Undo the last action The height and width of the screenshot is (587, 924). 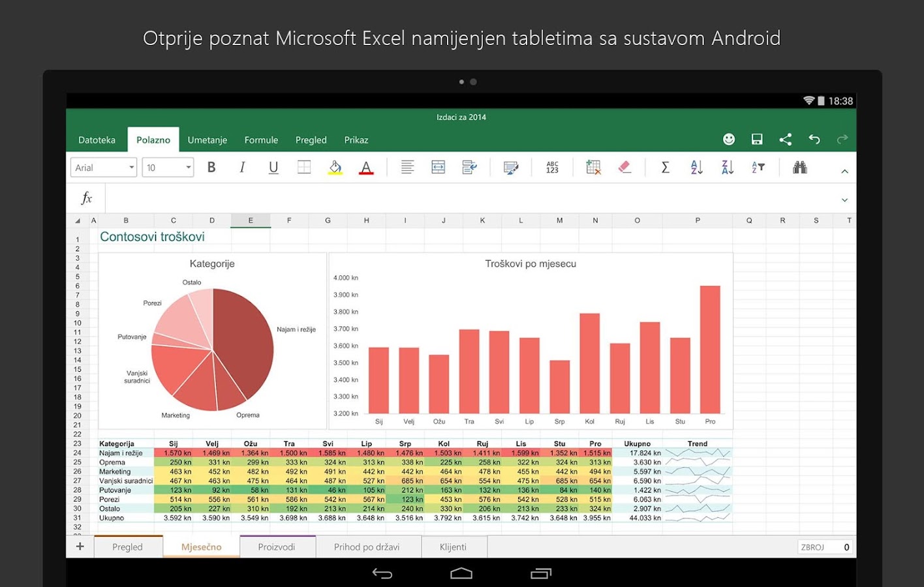814,139
